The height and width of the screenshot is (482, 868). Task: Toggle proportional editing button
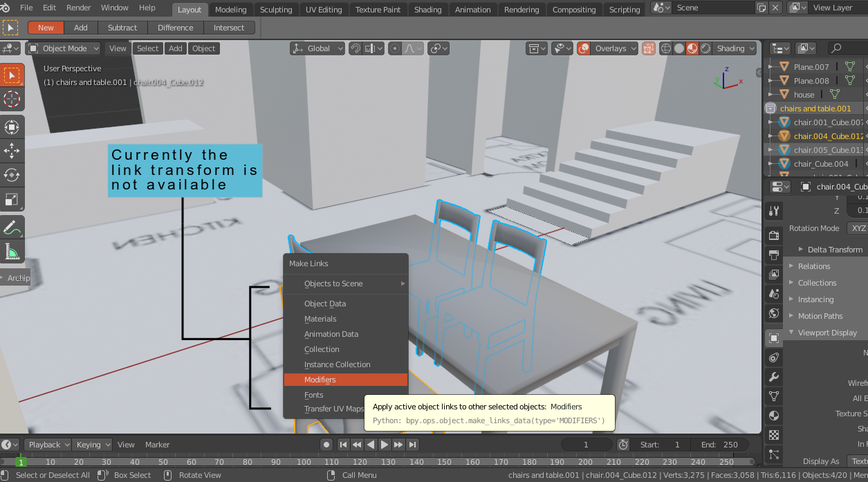pos(394,48)
